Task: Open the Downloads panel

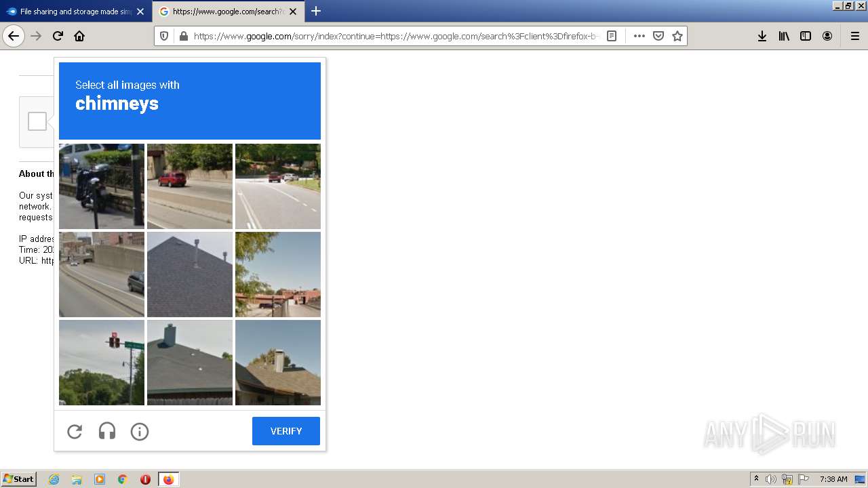Action: click(762, 36)
